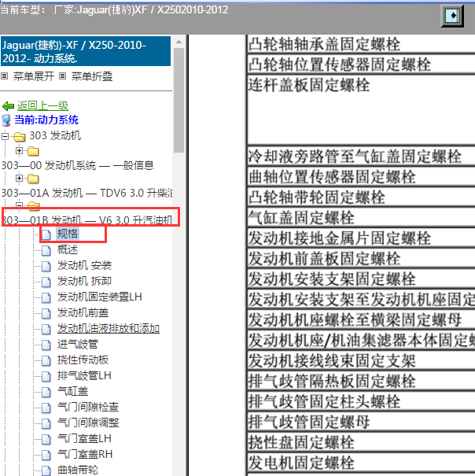The height and width of the screenshot is (476, 475).
Task: Click the page icon beside 发动机油液排放和添加
Action: tap(46, 329)
